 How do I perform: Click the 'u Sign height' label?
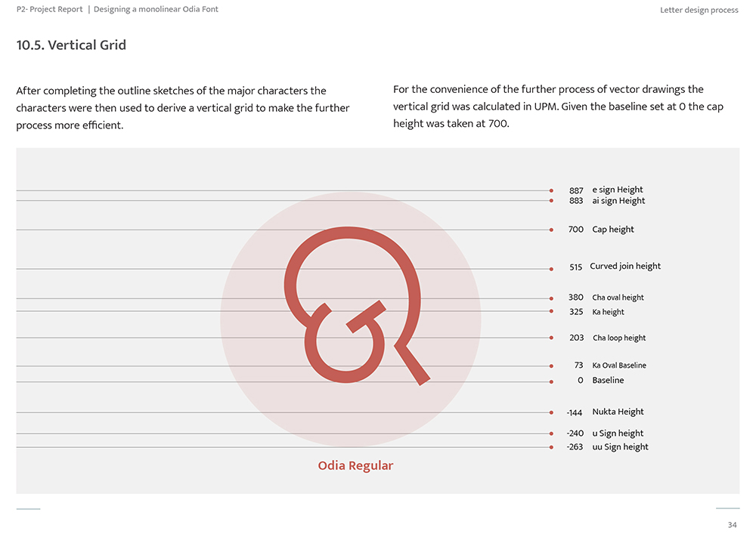point(618,434)
